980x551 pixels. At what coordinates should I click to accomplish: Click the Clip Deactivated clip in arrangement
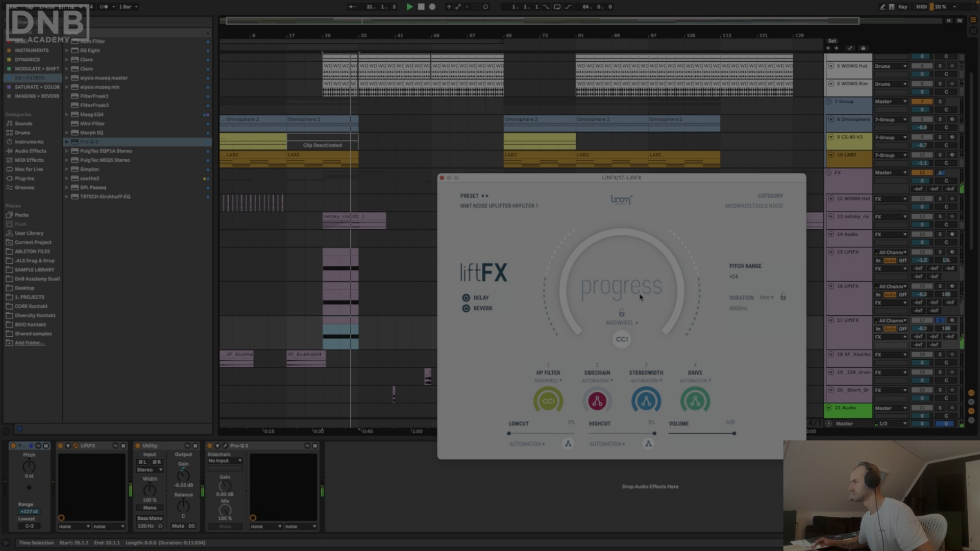click(x=323, y=142)
